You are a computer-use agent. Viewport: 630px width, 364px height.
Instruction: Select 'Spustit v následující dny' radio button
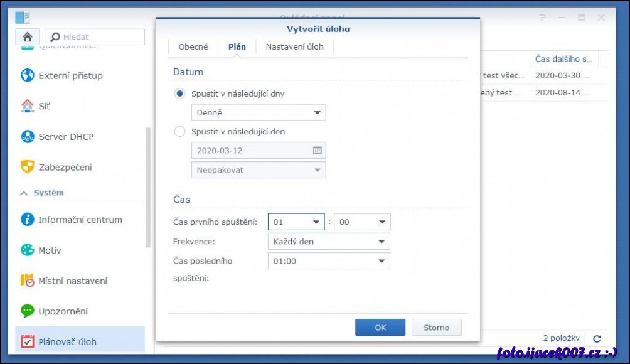pyautogui.click(x=180, y=94)
